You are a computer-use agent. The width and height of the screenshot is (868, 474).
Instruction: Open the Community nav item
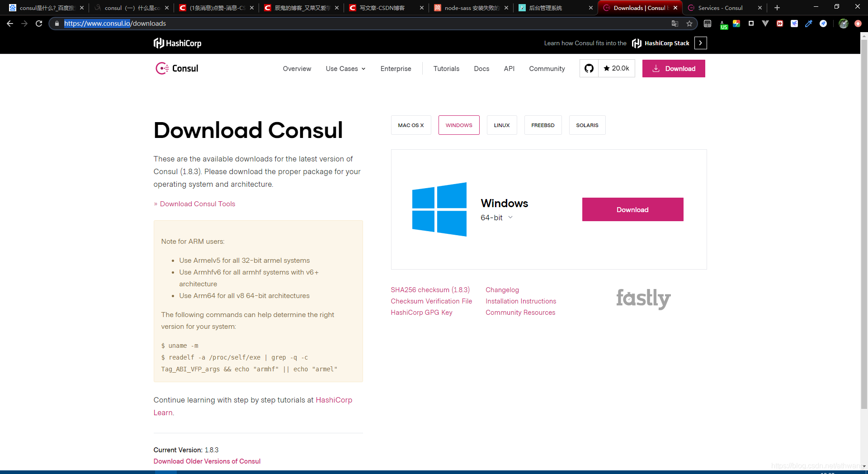click(547, 69)
